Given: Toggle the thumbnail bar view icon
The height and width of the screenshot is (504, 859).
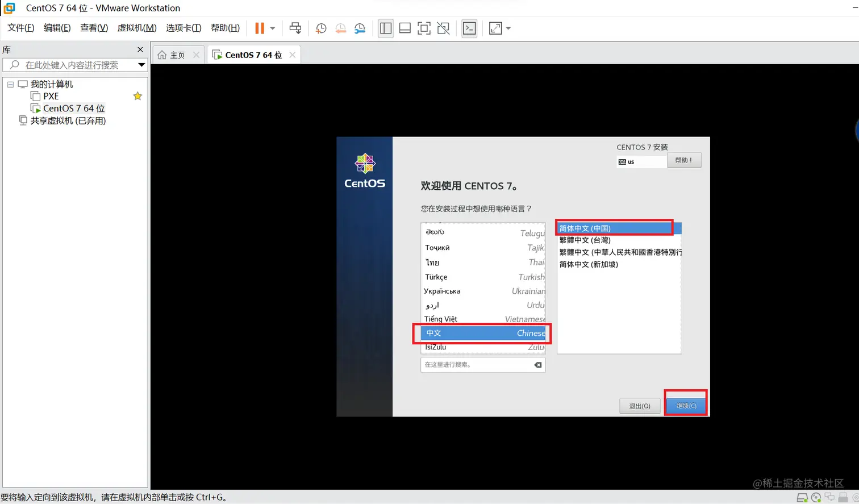Looking at the screenshot, I should (405, 28).
